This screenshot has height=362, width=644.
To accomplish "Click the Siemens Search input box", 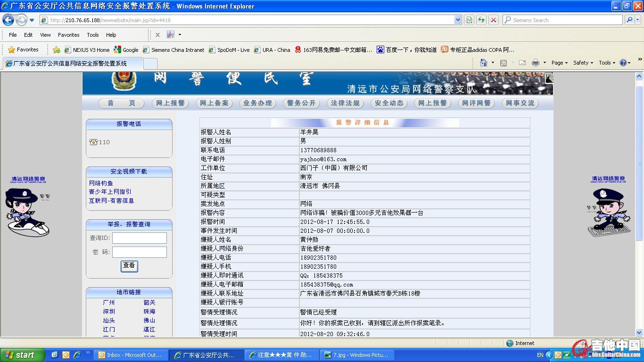I will pyautogui.click(x=563, y=20).
